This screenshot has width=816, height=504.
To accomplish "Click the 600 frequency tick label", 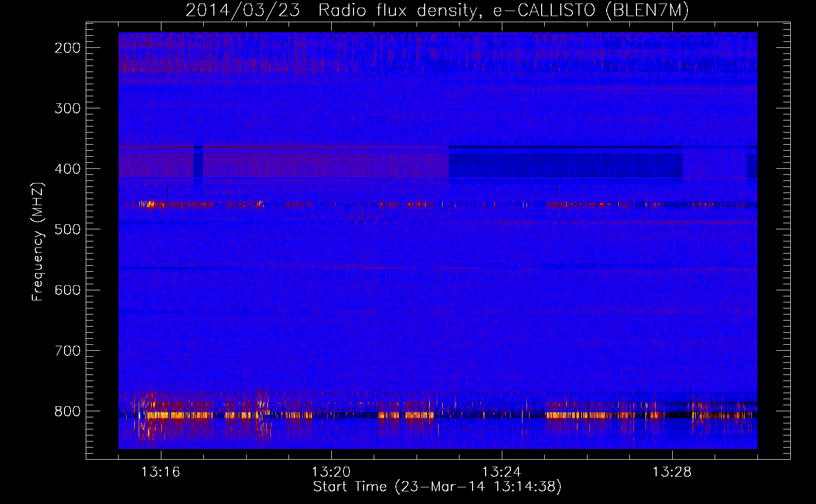I will coord(68,290).
